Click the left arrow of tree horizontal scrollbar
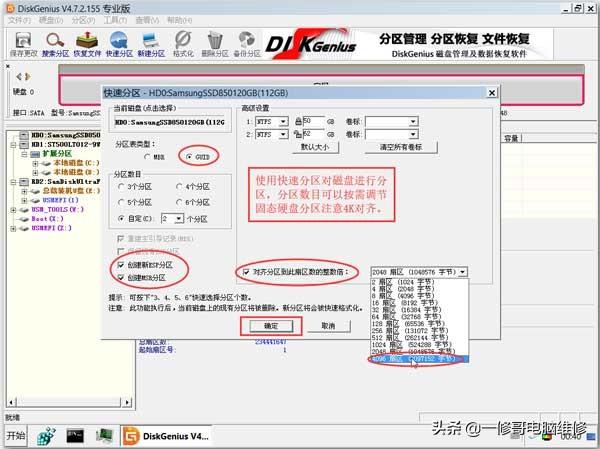 11,402
